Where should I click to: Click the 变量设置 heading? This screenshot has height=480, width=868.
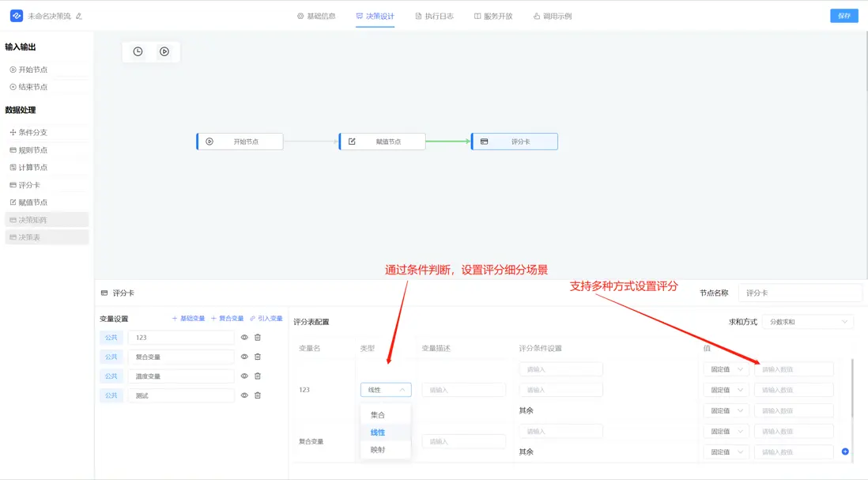tap(114, 319)
